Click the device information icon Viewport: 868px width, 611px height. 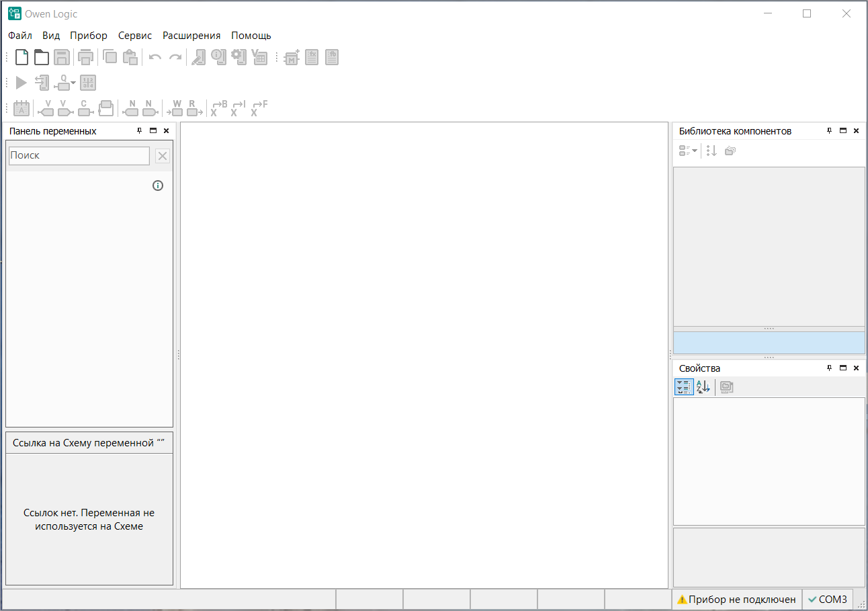click(x=218, y=57)
